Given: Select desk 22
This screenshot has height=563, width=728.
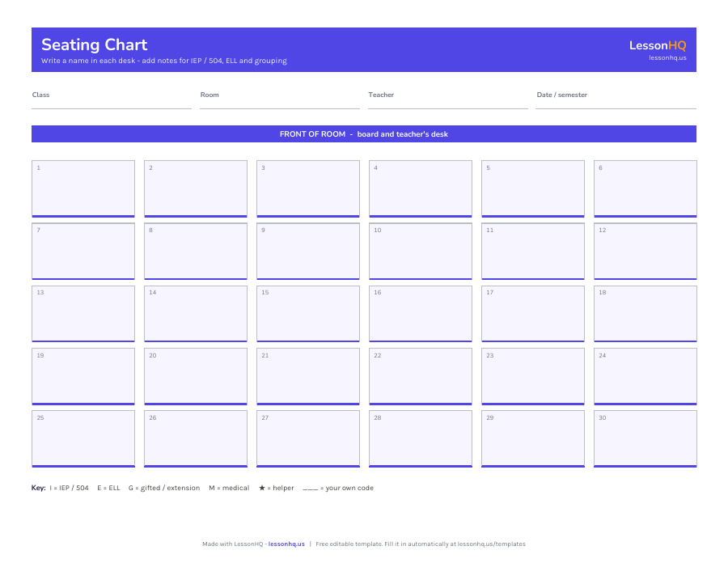Looking at the screenshot, I should pyautogui.click(x=420, y=376).
